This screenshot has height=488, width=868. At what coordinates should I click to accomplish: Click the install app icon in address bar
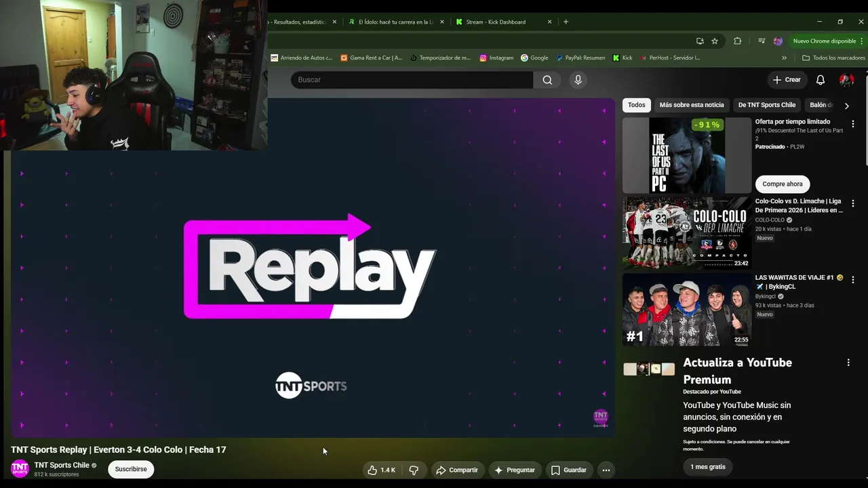pyautogui.click(x=700, y=41)
